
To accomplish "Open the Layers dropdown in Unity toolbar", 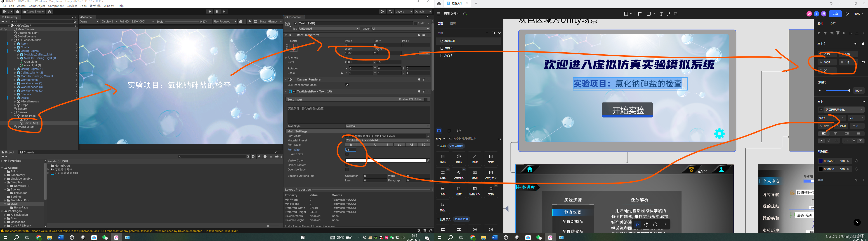I will click(x=403, y=12).
